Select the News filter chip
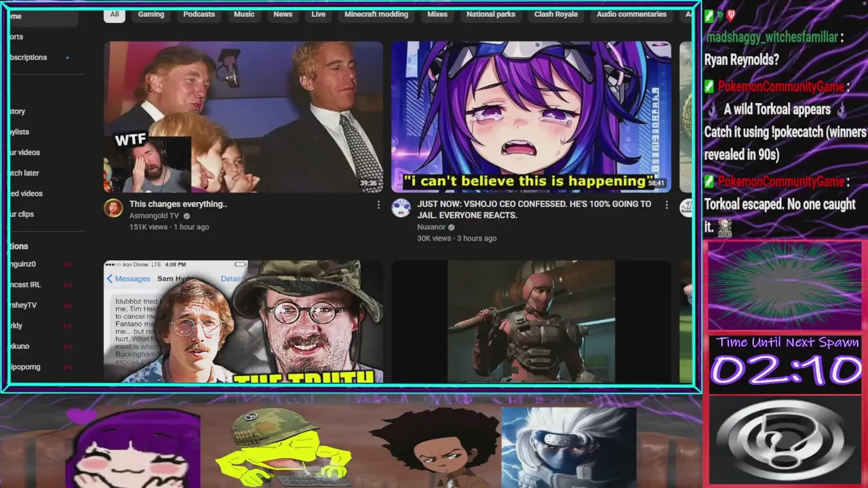Viewport: 868px width, 488px height. 283,14
